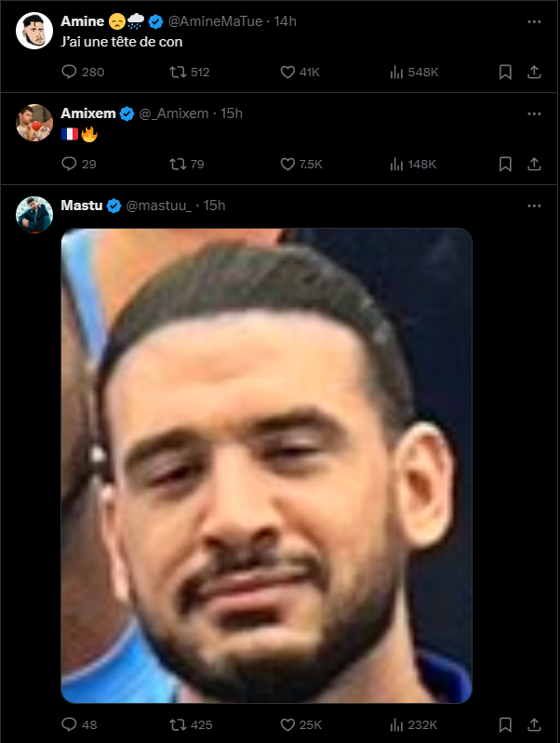The height and width of the screenshot is (743, 560).
Task: Share Amixem's tweet
Action: [534, 164]
